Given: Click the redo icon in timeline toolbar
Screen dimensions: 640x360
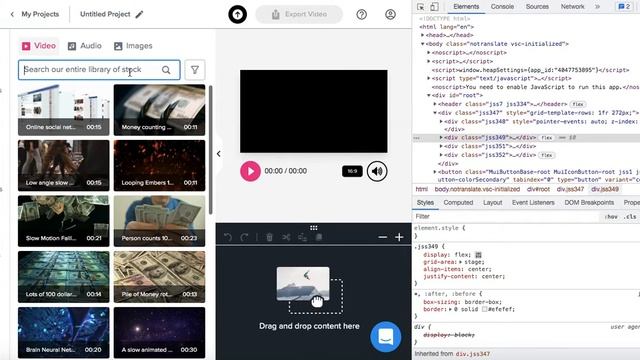Looking at the screenshot, I should pos(244,237).
